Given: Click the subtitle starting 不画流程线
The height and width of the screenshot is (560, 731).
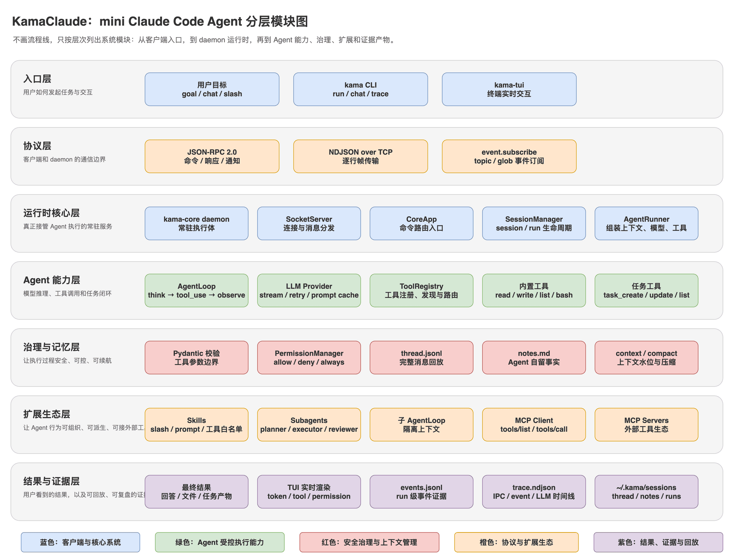Looking at the screenshot, I should (205, 40).
